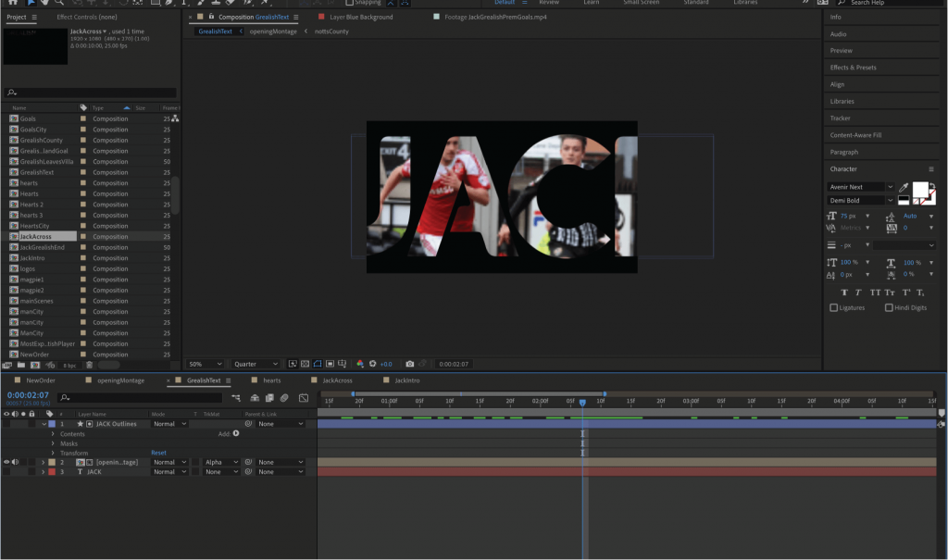Toggle the transparency grid in the viewer
Screen dimensions: 948x560
306,363
